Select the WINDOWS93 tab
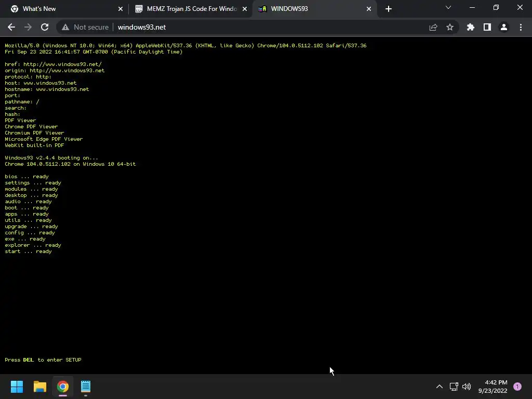Screen dimensions: 532x399 point(314,9)
